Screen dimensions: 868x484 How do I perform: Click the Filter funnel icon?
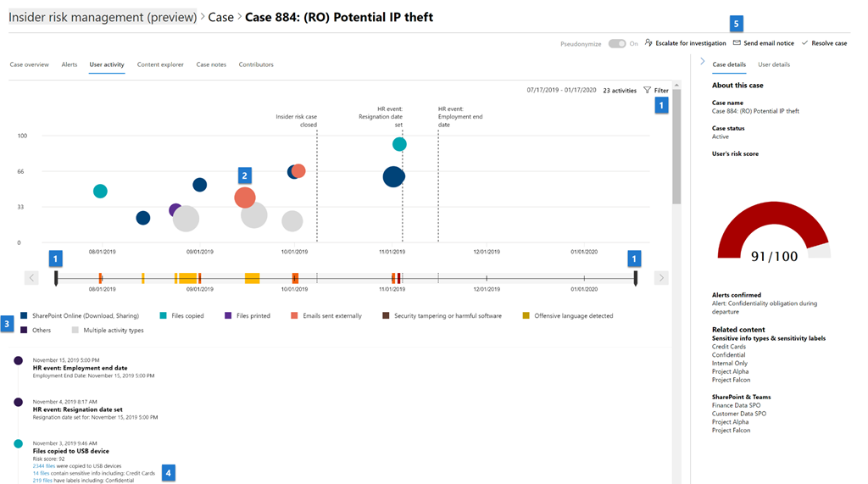click(x=648, y=90)
